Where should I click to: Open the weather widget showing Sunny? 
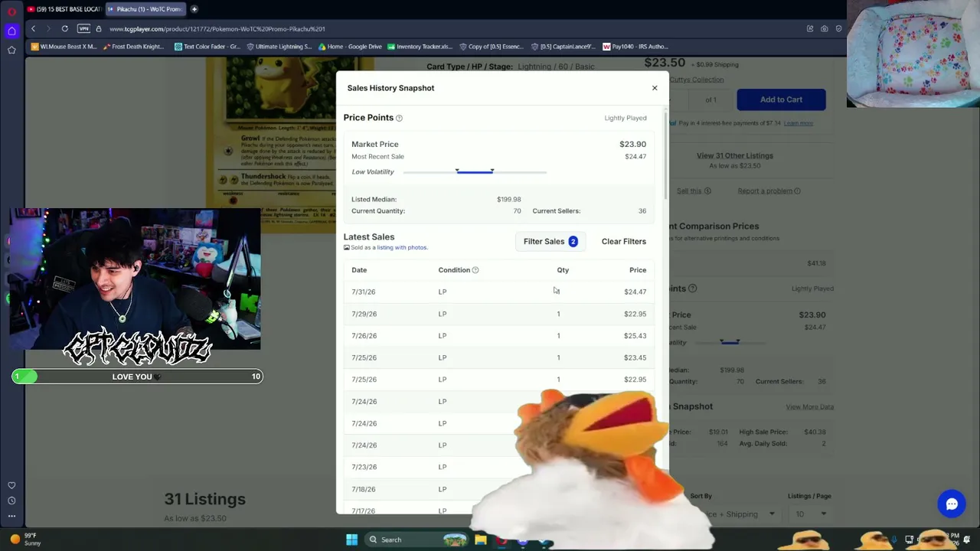coord(24,540)
